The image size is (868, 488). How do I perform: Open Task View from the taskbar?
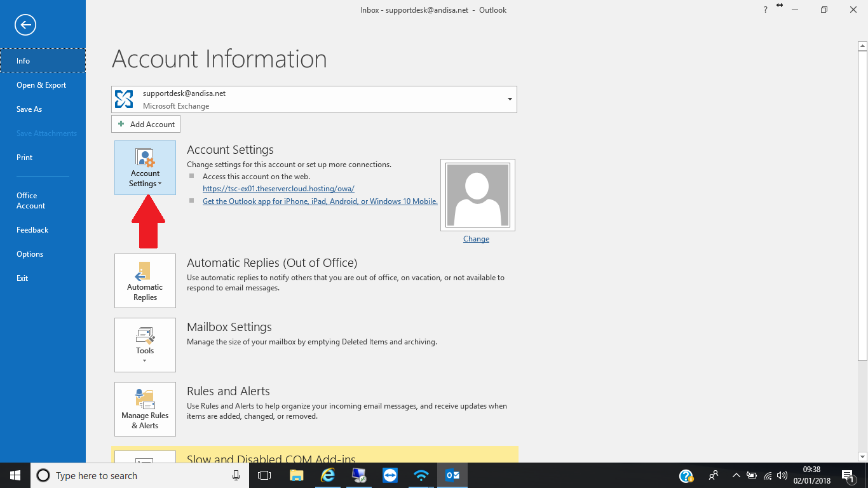264,475
